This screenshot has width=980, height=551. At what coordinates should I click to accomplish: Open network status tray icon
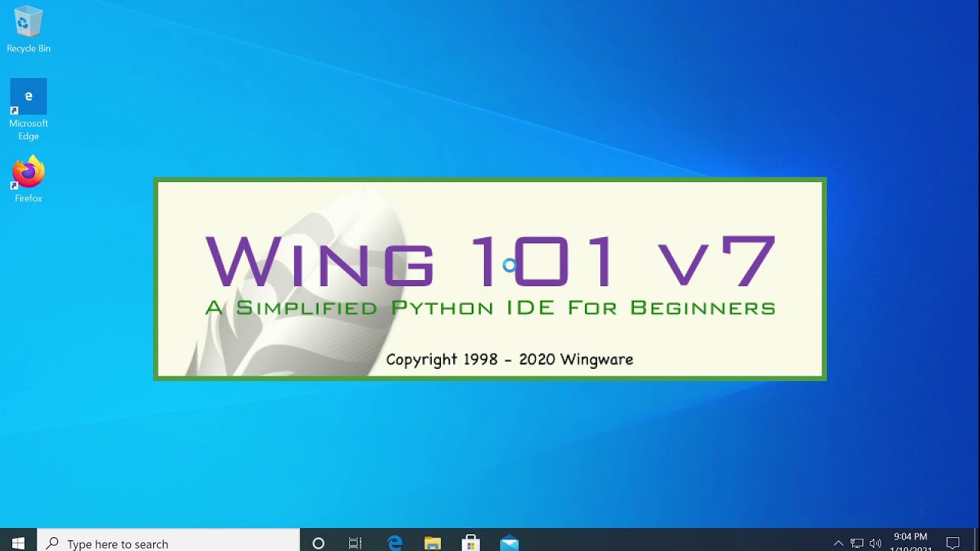pos(857,543)
